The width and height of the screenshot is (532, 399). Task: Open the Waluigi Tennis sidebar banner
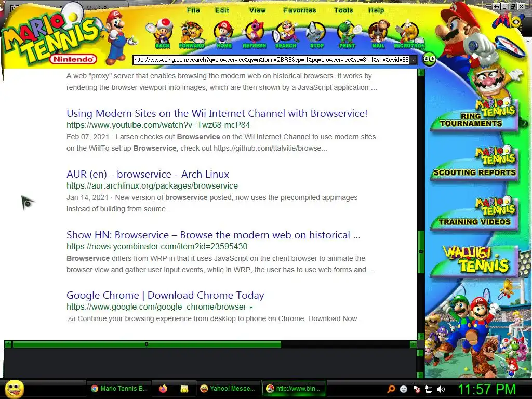[x=474, y=261]
